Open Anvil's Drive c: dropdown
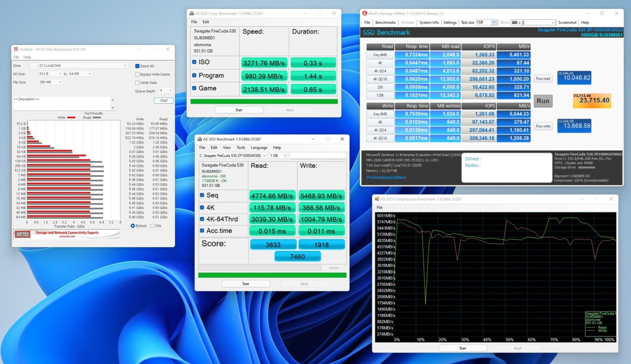Screen dimensions: 631x364 (x=533, y=22)
